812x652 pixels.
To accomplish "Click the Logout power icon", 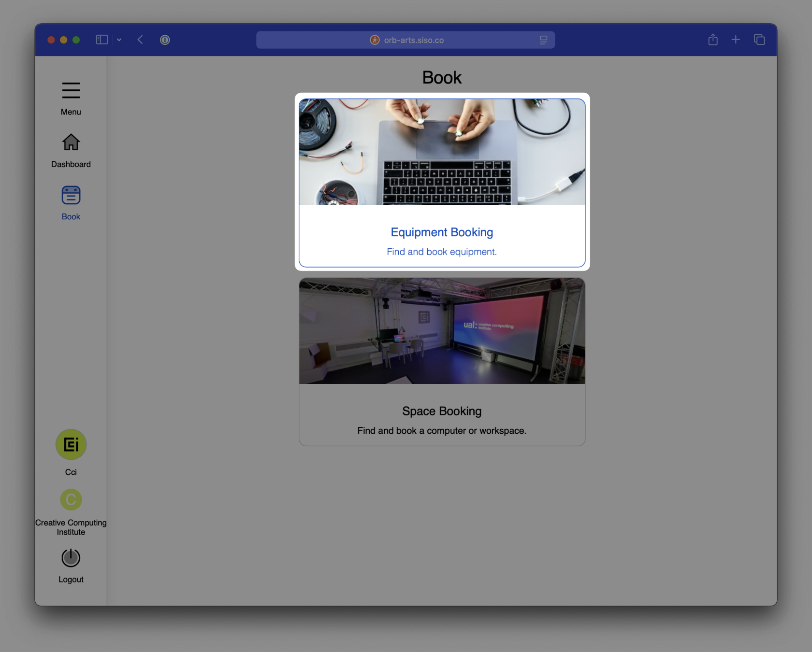I will pyautogui.click(x=71, y=557).
